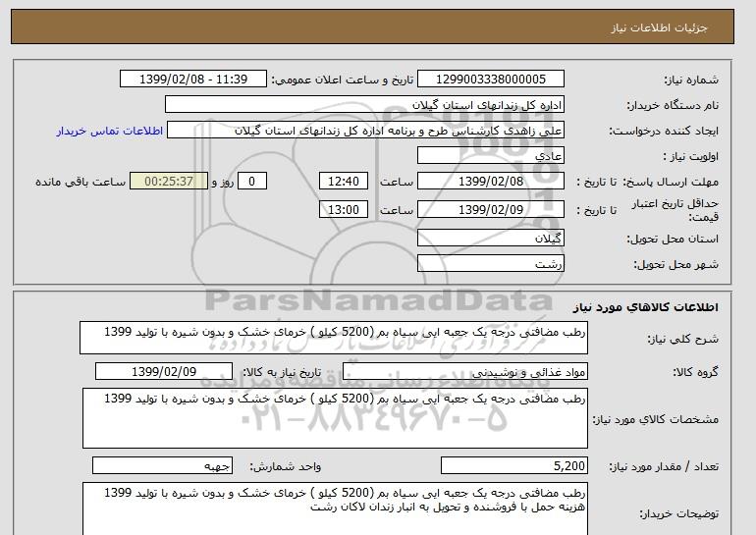
Task: Click the label شماره نیاز
Action: tap(691, 80)
